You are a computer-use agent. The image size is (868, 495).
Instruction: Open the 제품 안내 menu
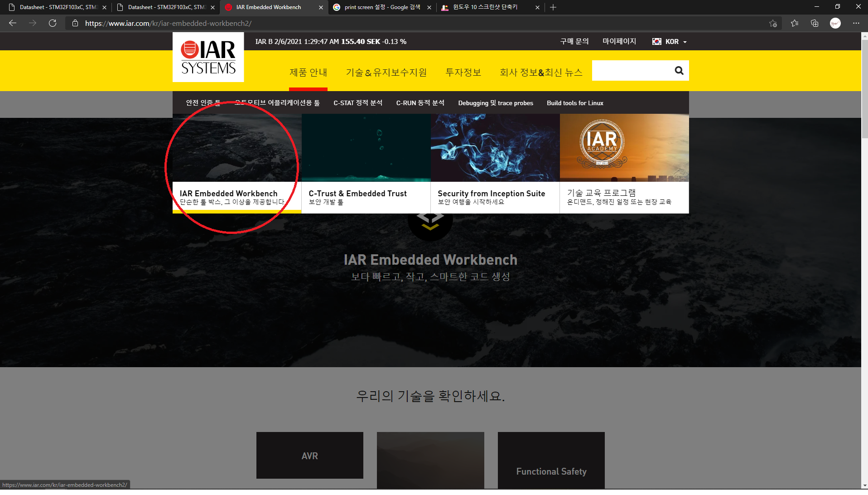309,73
